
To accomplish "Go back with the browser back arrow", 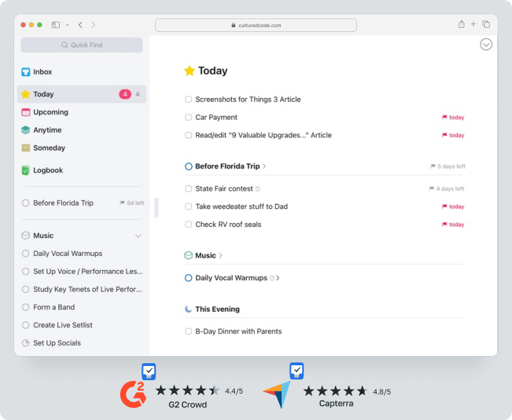I will click(80, 25).
